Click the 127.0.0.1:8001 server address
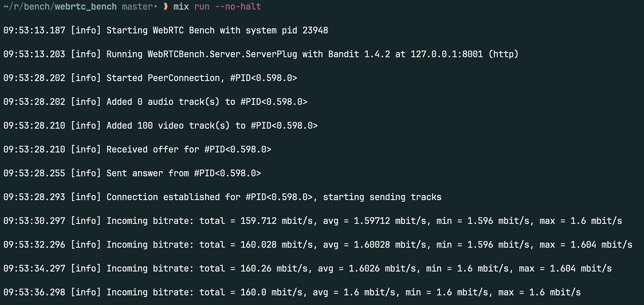Image resolution: width=644 pixels, height=305 pixels. click(446, 54)
